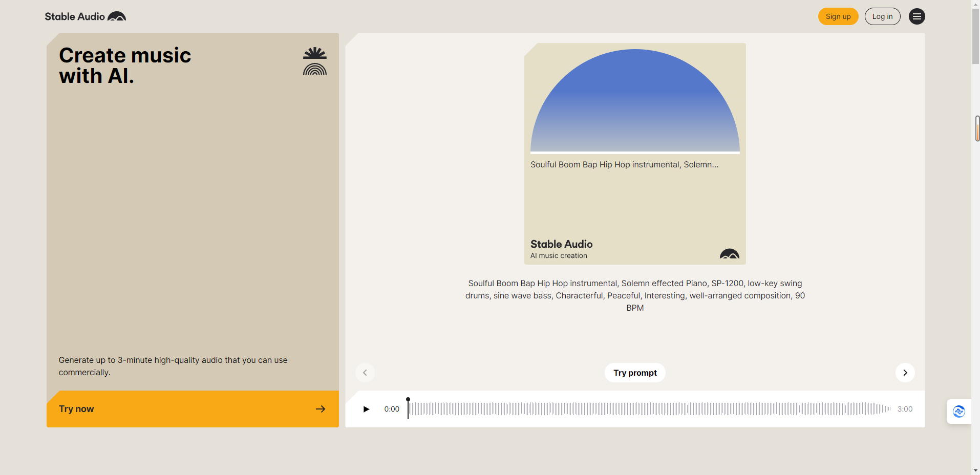Click the playback position marker at 0:00
Viewport: 980px width, 475px height.
(x=408, y=402)
